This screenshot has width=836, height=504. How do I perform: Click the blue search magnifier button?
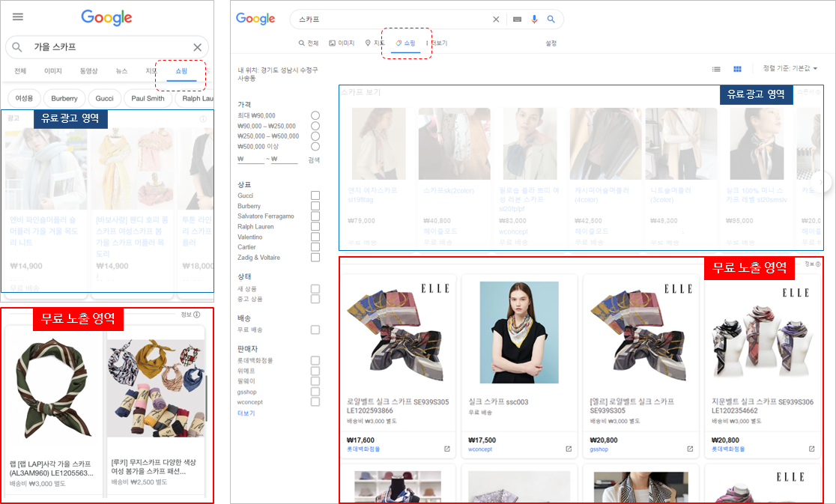click(551, 19)
